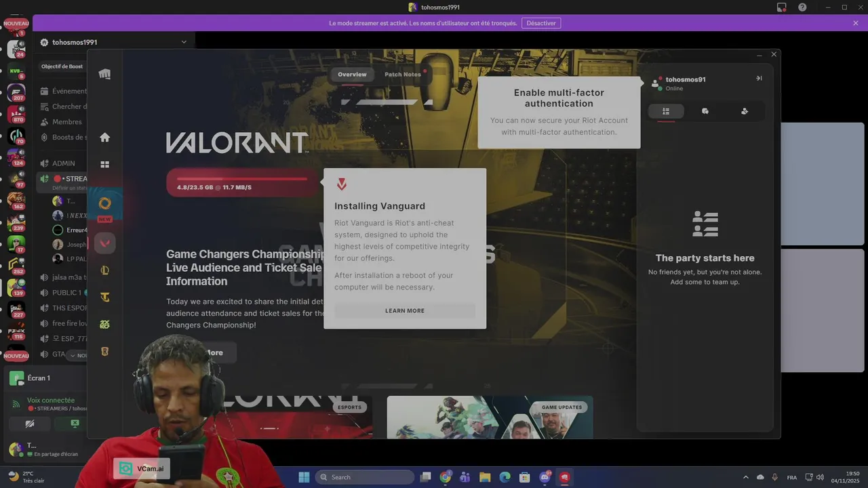
Task: Click the LP PAL user in voice channel
Action: point(70,259)
